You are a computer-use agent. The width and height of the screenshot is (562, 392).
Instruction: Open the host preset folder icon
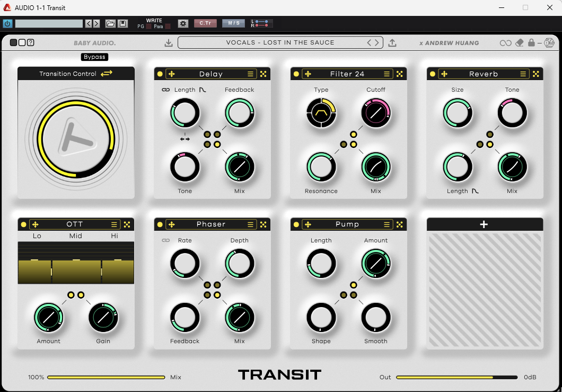pos(110,24)
